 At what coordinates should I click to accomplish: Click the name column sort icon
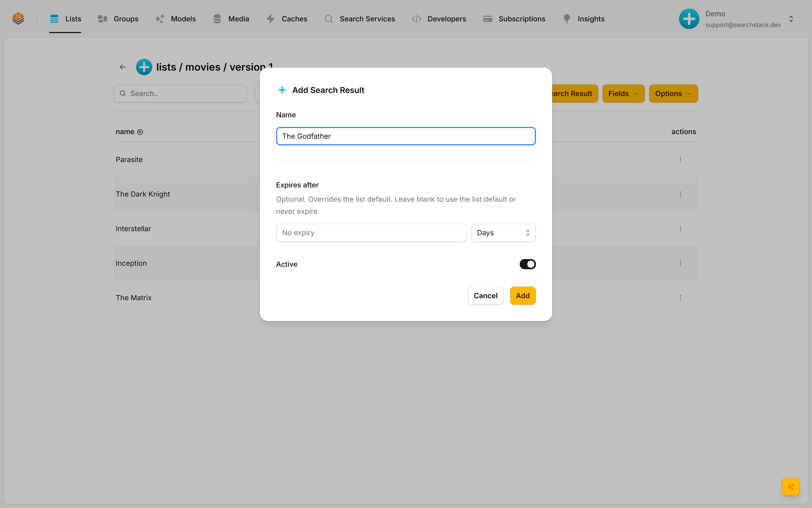coord(140,132)
